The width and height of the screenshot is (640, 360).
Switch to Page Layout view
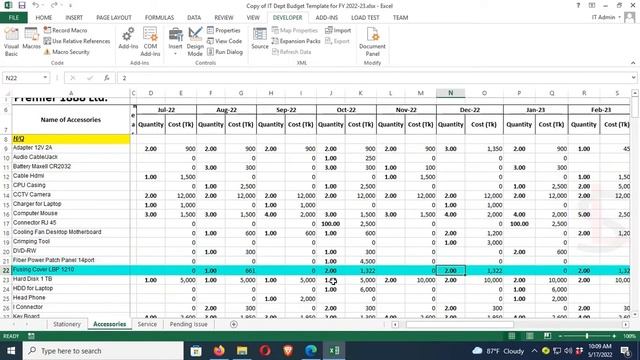click(x=529, y=336)
